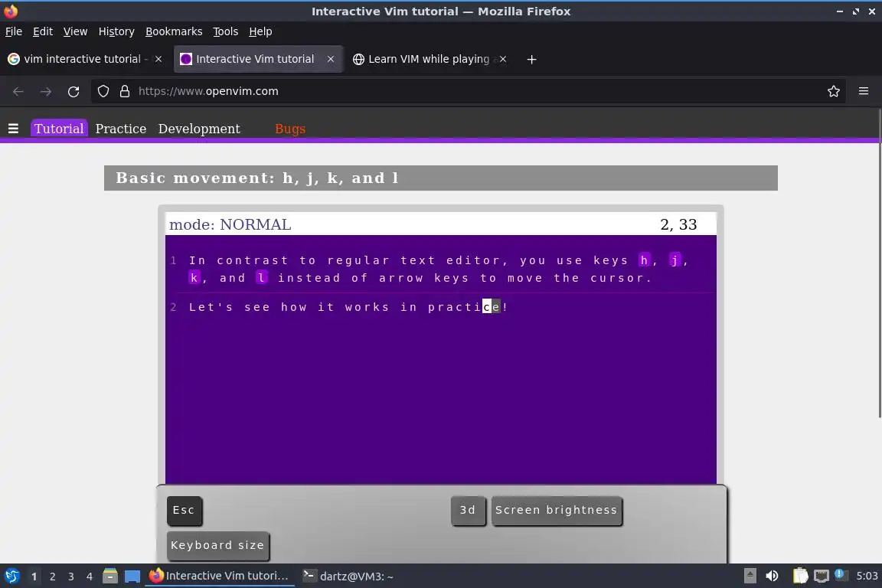Switch to dartz@VM3 terminal in taskbar

(x=348, y=576)
